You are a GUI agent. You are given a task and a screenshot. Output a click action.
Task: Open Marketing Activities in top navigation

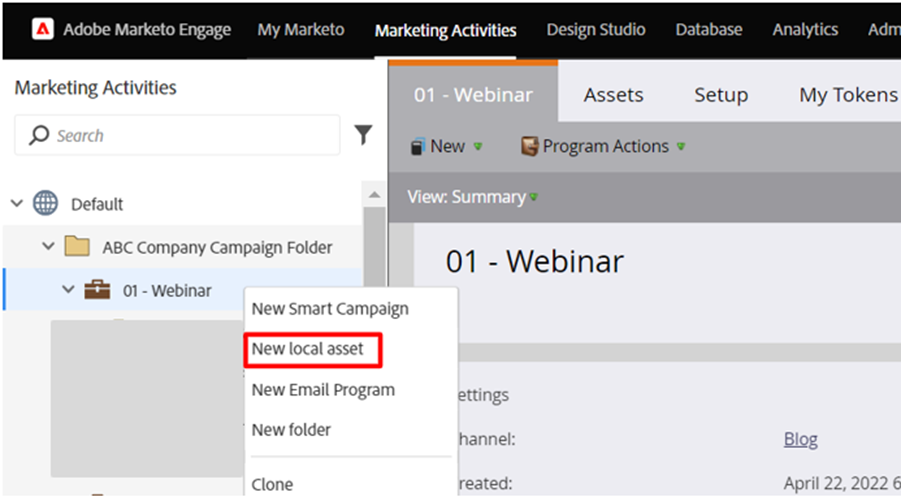[x=445, y=30]
